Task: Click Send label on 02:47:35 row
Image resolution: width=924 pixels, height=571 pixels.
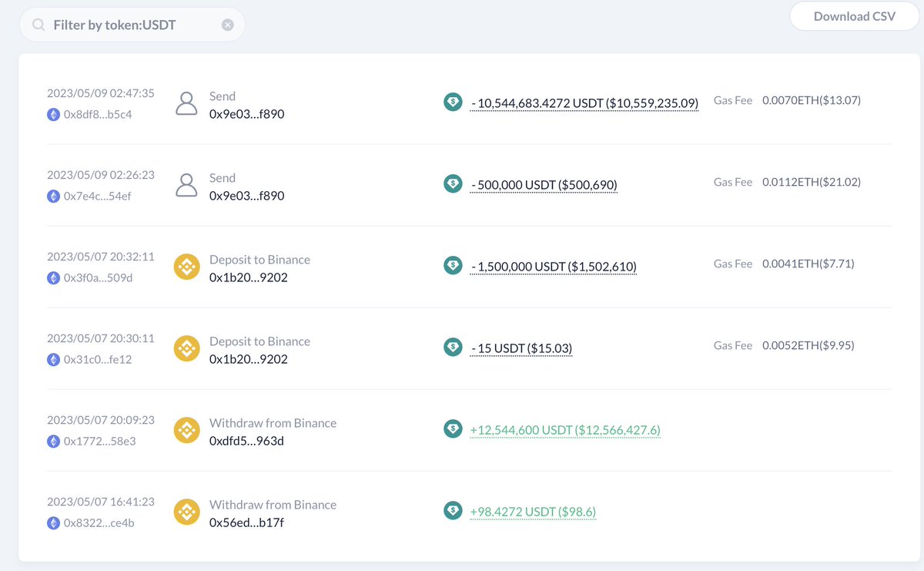Action: [x=223, y=96]
